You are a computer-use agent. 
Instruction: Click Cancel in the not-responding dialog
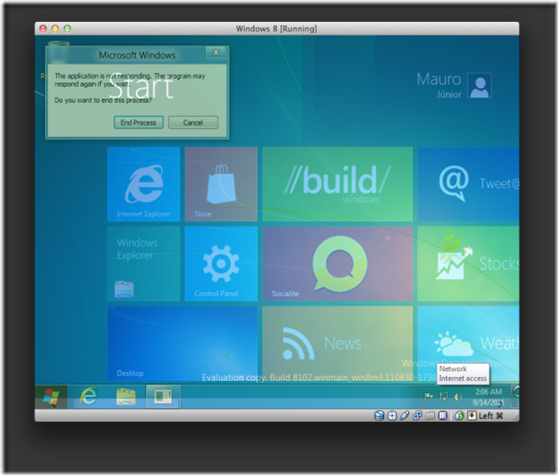[193, 122]
